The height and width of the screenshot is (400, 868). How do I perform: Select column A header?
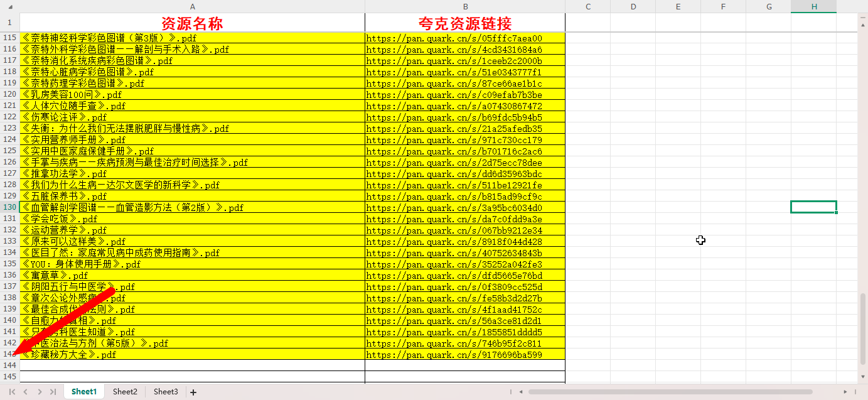tap(192, 6)
